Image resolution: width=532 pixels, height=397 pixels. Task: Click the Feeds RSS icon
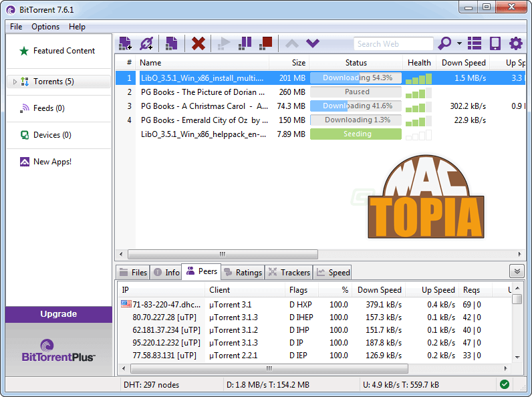25,108
